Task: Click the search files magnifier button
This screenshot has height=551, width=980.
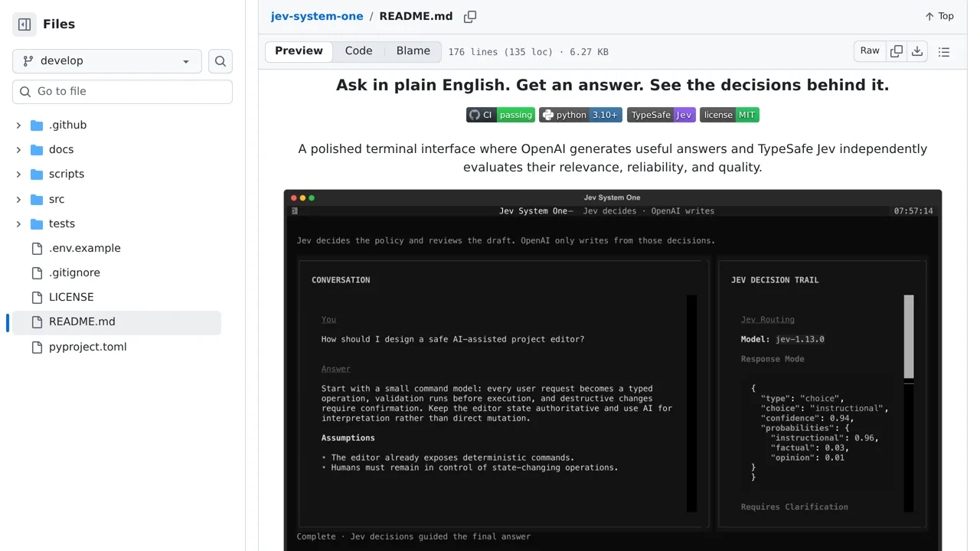Action: pyautogui.click(x=220, y=61)
